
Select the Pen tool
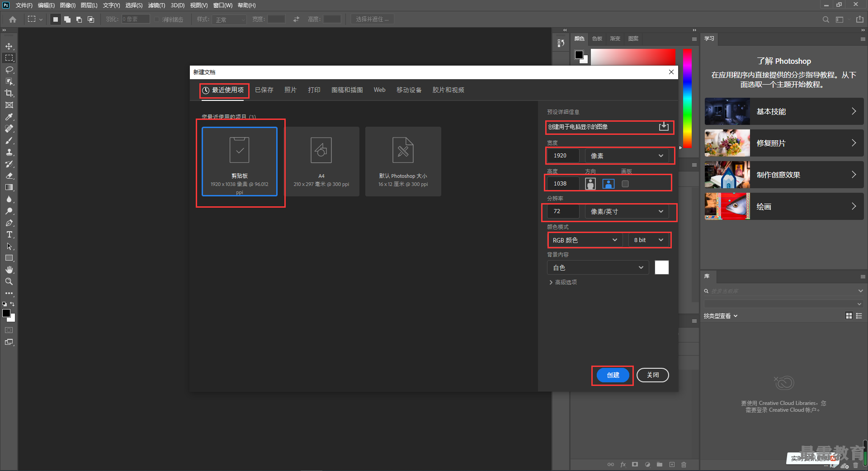coord(9,223)
